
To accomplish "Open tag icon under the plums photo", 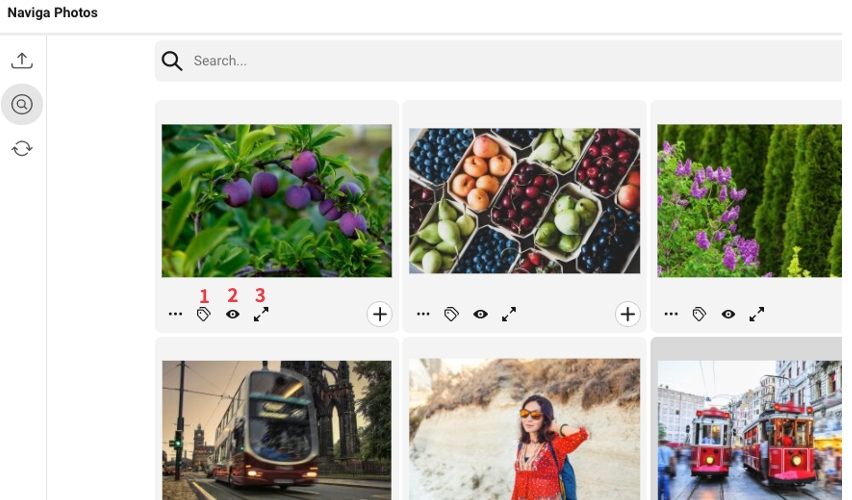I will [204, 314].
